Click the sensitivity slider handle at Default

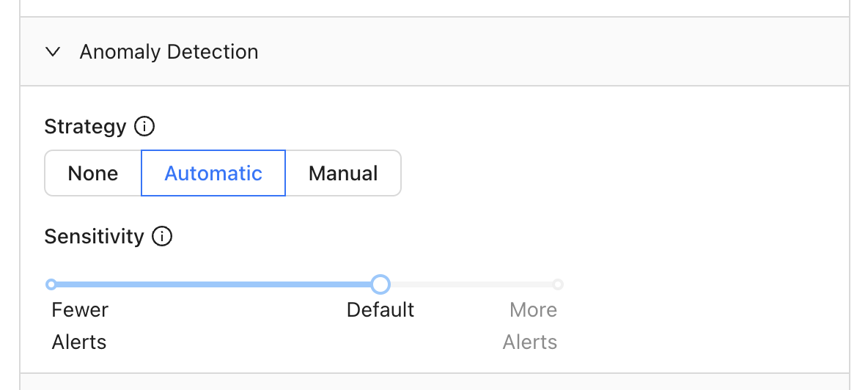[x=380, y=284]
